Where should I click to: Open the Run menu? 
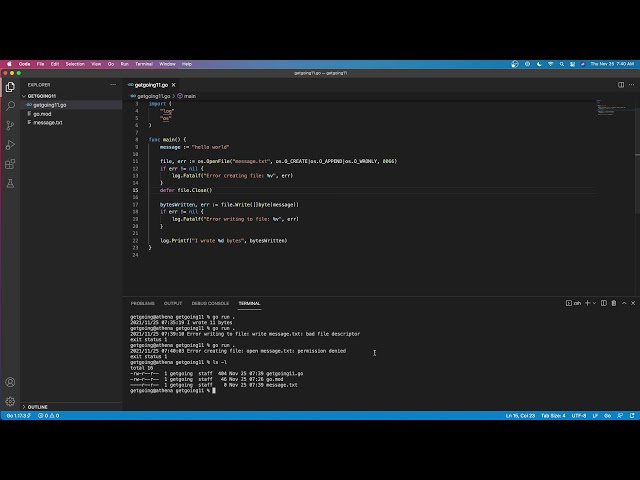124,64
